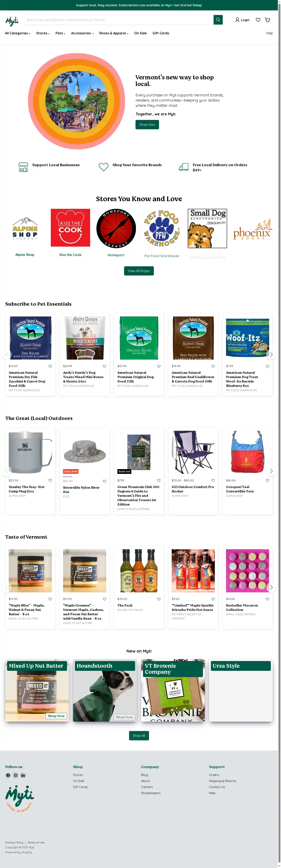The image size is (281, 868).
Task: Click the View All Shops button
Action: point(139,271)
